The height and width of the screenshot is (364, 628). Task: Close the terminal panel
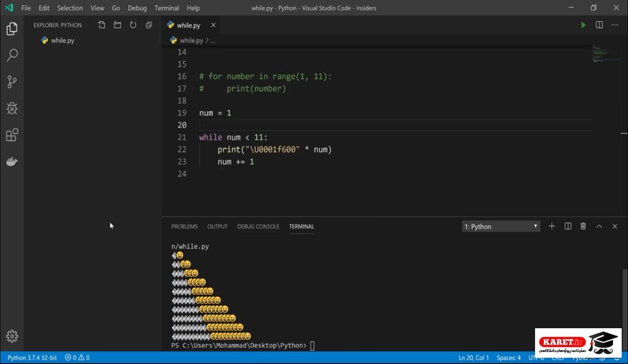[615, 227]
